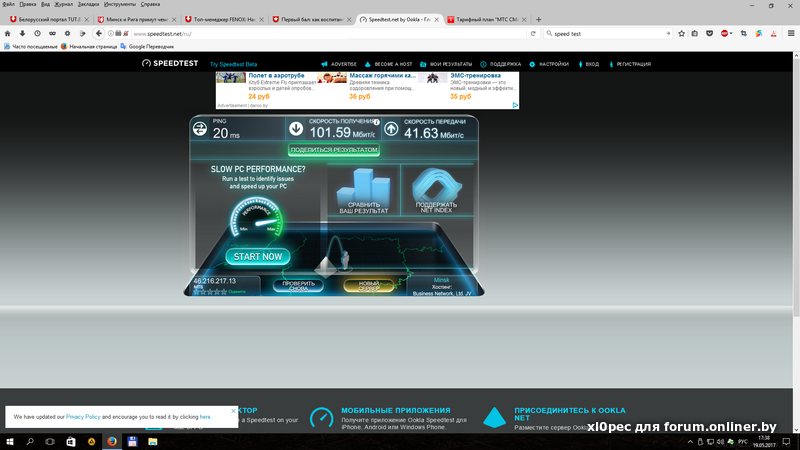Screen dimensions: 800x450
Task: Click ПОДДЕРЖАТЬ NET INDEX tile
Action: click(436, 190)
